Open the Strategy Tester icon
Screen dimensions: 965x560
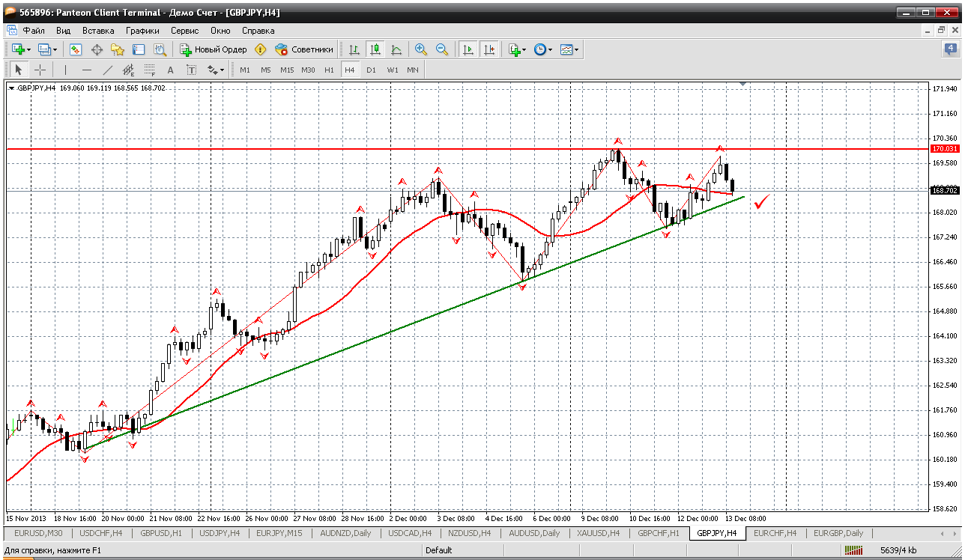click(160, 49)
